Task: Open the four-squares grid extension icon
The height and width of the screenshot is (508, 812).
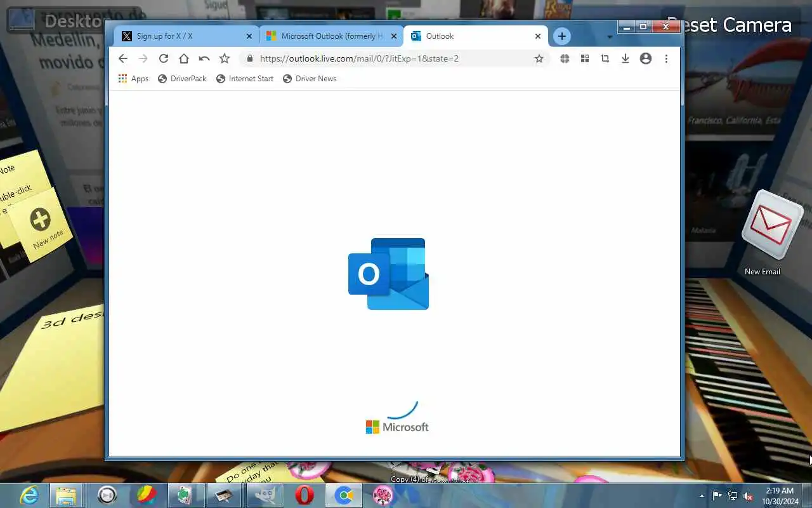Action: click(585, 58)
